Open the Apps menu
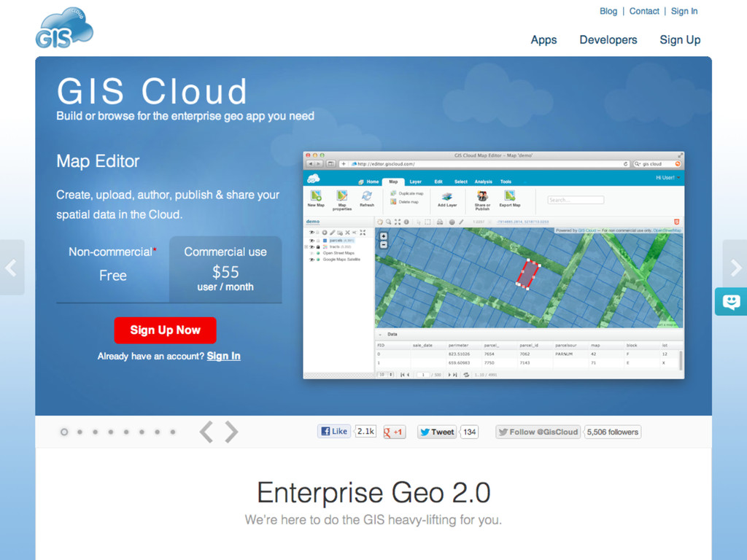747x560 pixels. (543, 40)
